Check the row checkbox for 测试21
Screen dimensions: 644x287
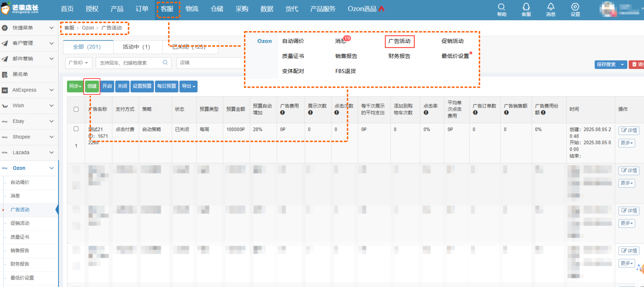tap(76, 129)
